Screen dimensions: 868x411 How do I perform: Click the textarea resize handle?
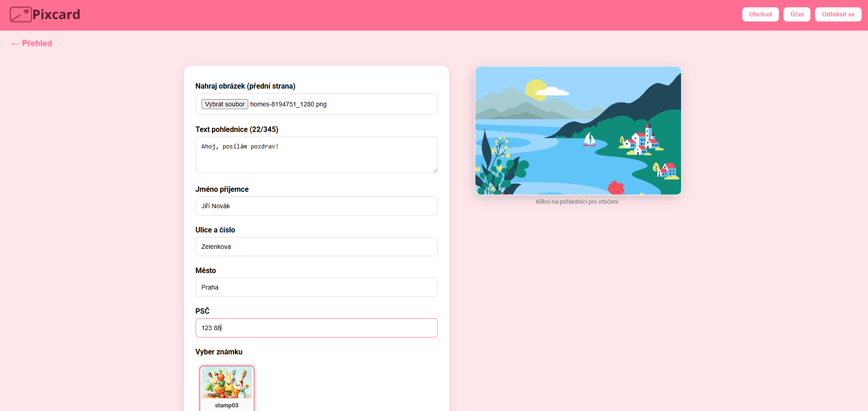click(435, 170)
